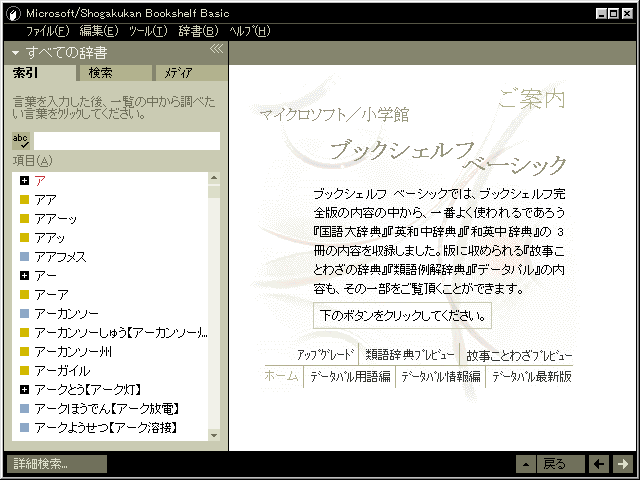Go back with the left arrow button
The height and width of the screenshot is (480, 640).
[x=599, y=464]
